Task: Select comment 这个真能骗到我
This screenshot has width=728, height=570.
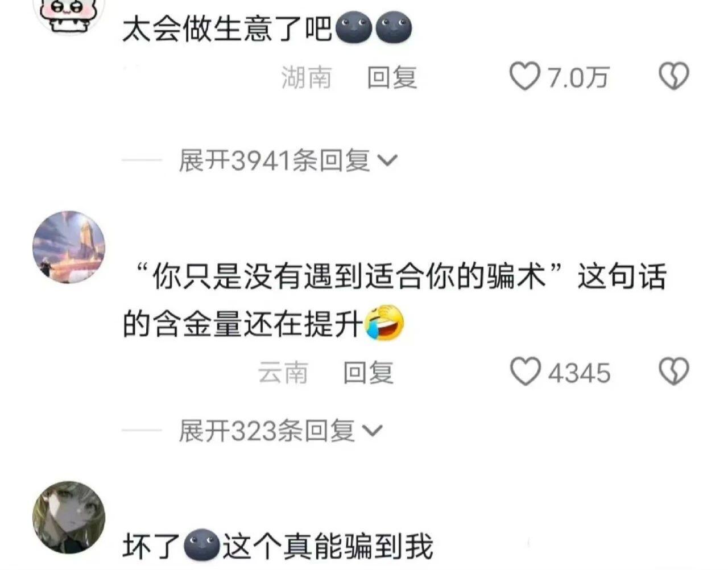Action: point(328,546)
